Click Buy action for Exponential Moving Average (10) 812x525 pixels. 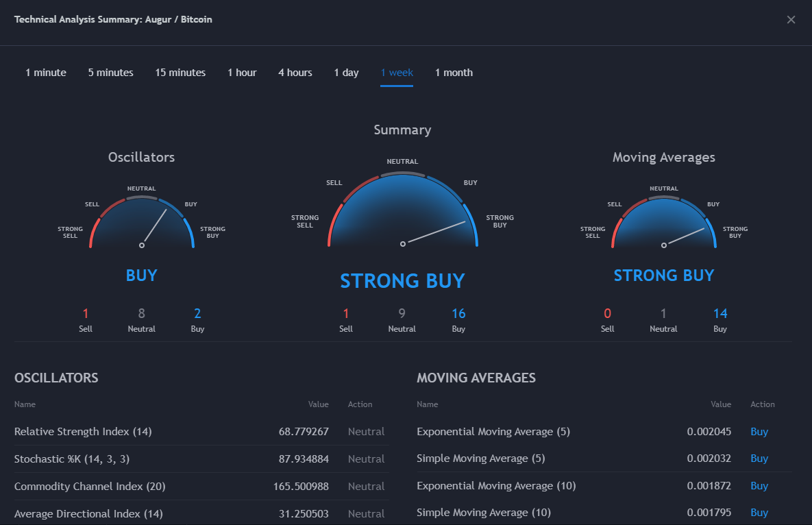coord(759,486)
